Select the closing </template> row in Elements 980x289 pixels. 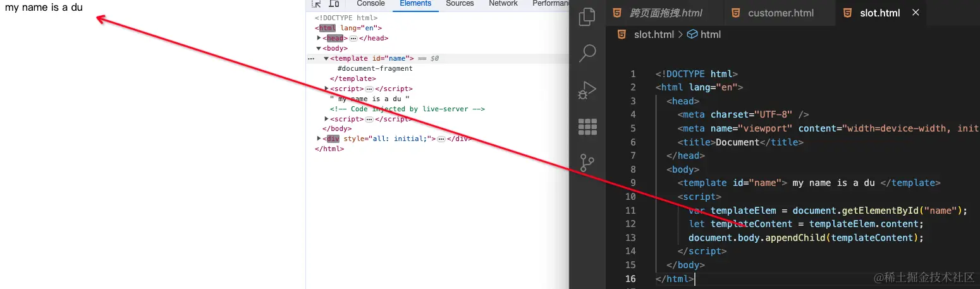click(x=353, y=78)
